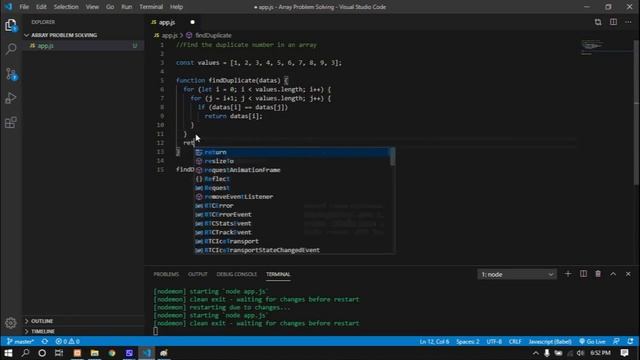Synchronize changes from status bar
Screen dimensions: 640x360
coord(45,341)
